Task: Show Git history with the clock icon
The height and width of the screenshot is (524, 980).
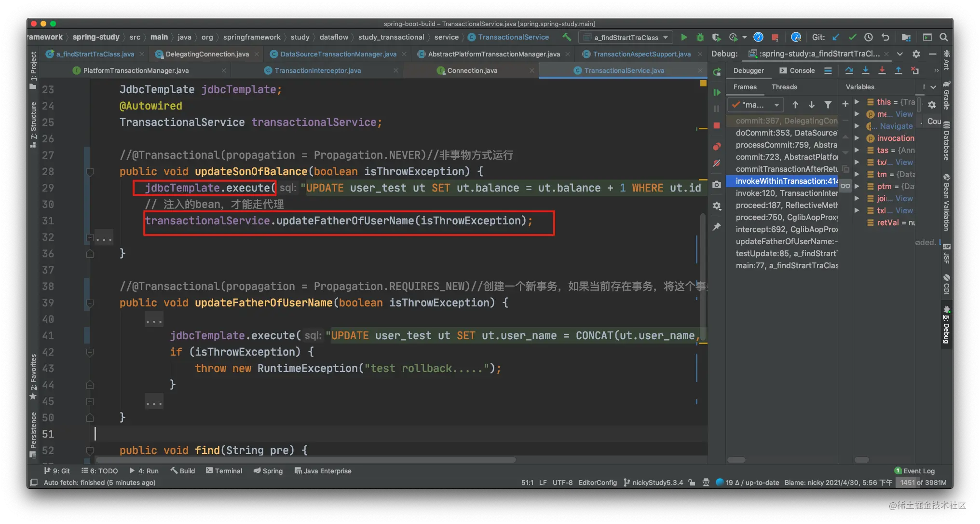Action: pos(869,37)
